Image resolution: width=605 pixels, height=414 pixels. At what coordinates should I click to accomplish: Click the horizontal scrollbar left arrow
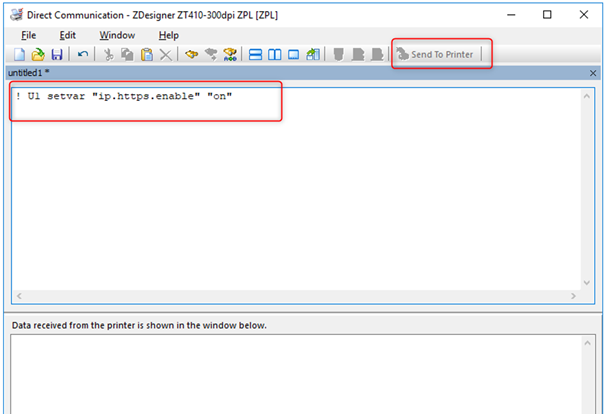point(19,296)
